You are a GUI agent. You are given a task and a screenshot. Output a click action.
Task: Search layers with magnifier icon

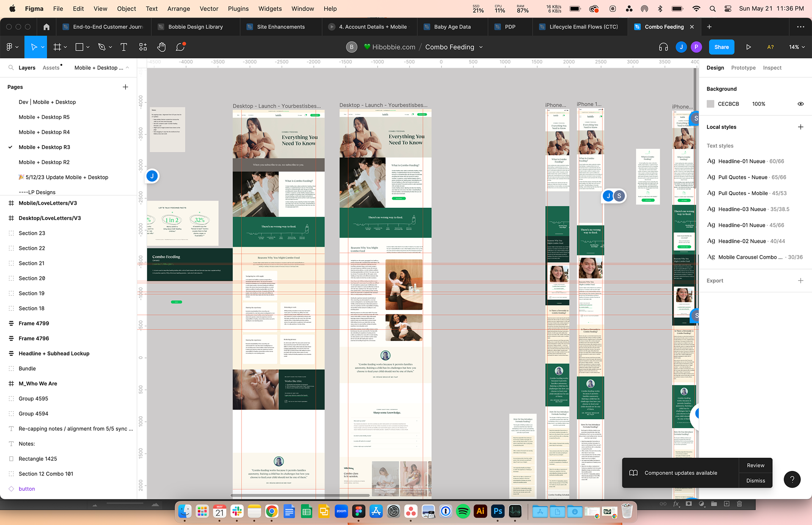click(x=11, y=68)
